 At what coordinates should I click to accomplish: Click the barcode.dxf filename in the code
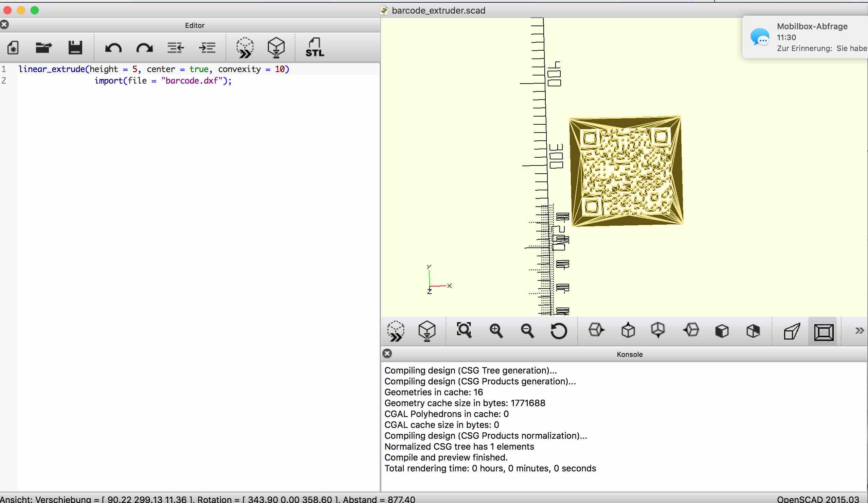(x=192, y=81)
